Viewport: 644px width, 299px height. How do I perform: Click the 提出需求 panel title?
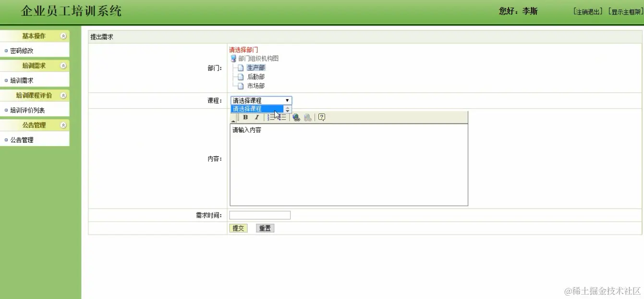(x=102, y=37)
